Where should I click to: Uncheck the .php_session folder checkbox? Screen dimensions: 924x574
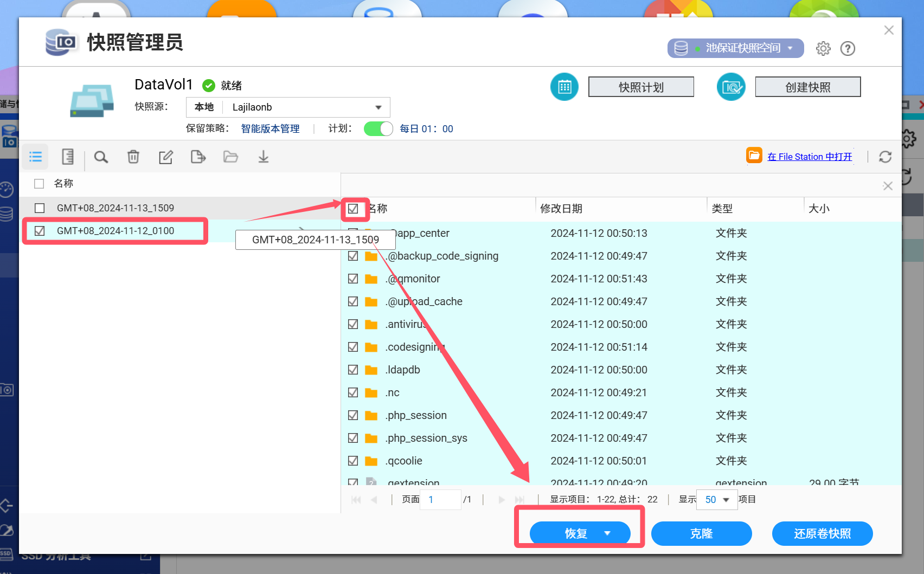point(353,415)
